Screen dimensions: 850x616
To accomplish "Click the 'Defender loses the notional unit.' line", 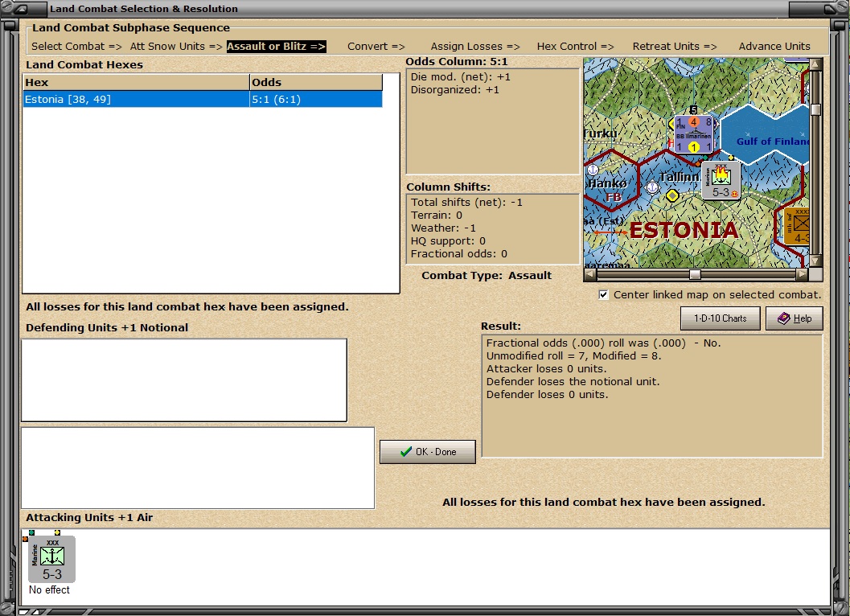I will 573,382.
